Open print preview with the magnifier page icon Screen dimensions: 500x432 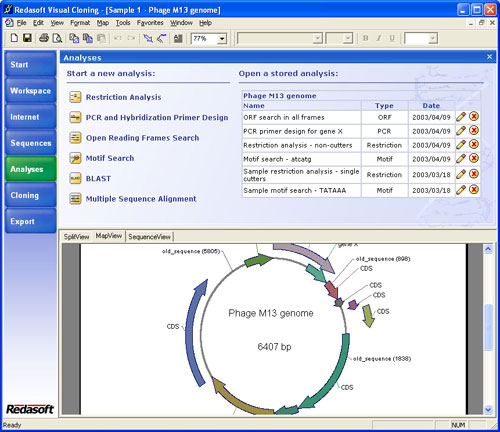click(57, 38)
